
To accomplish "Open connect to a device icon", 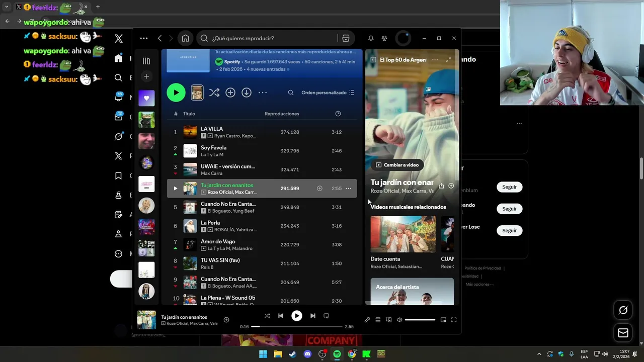I will point(389,320).
